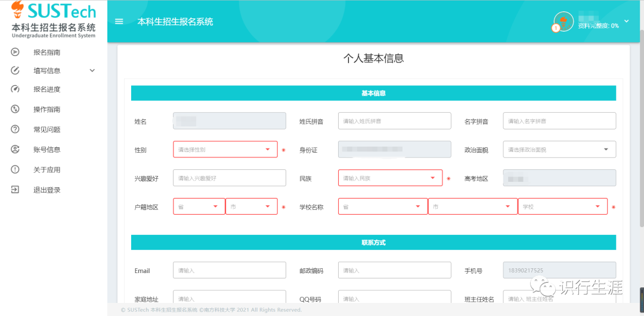Click the 操作指南 sidebar icon
The width and height of the screenshot is (644, 316).
(x=15, y=109)
